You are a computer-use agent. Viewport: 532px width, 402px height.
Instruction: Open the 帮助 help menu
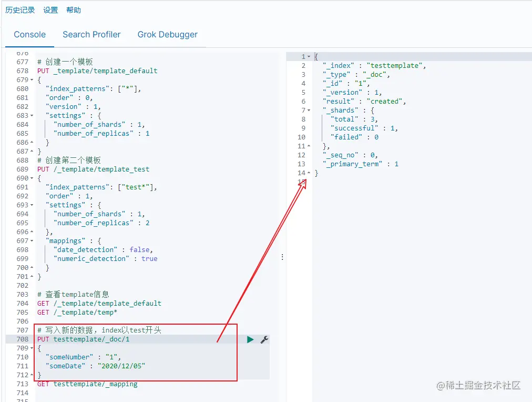pyautogui.click(x=74, y=10)
